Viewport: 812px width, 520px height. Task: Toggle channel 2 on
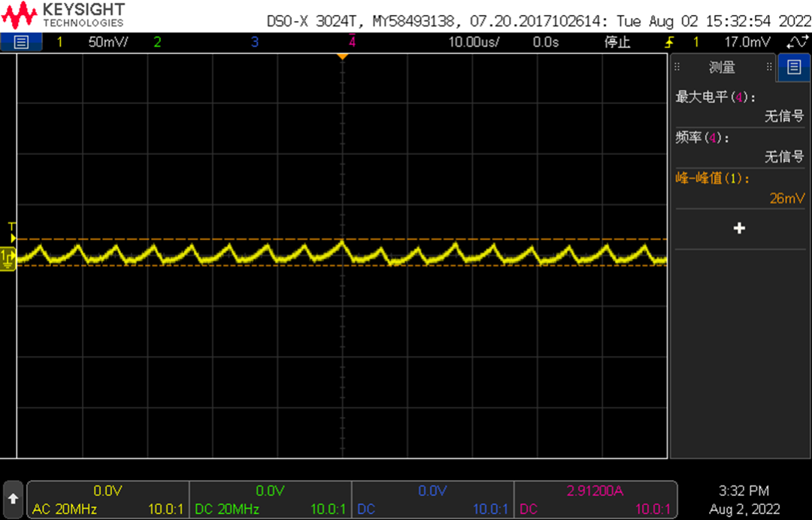click(157, 42)
